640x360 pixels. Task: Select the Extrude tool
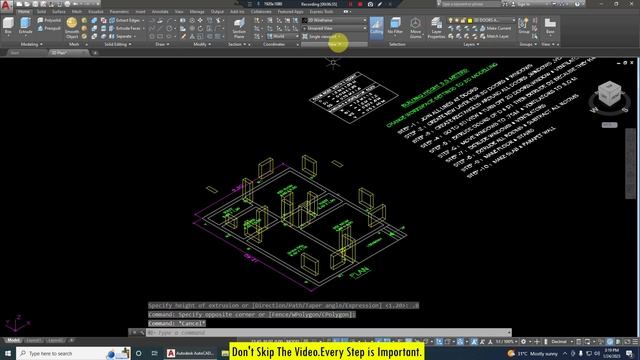25,27
